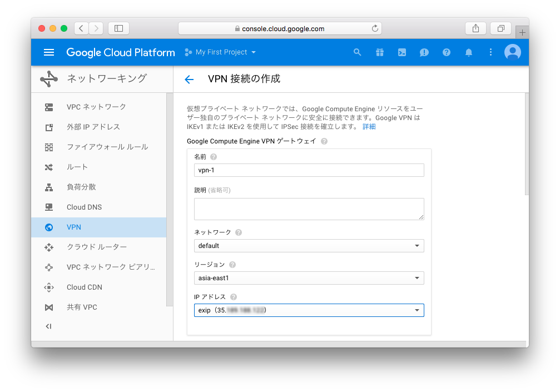Reload the page in Safari

pos(375,28)
